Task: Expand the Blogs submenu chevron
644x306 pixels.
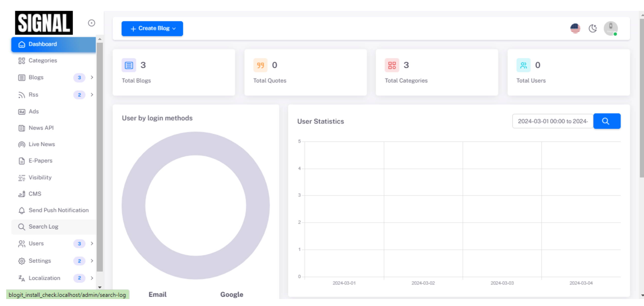Action: (92, 77)
